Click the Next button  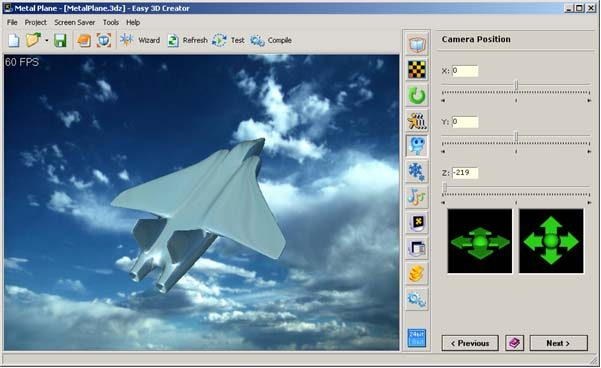click(x=558, y=343)
